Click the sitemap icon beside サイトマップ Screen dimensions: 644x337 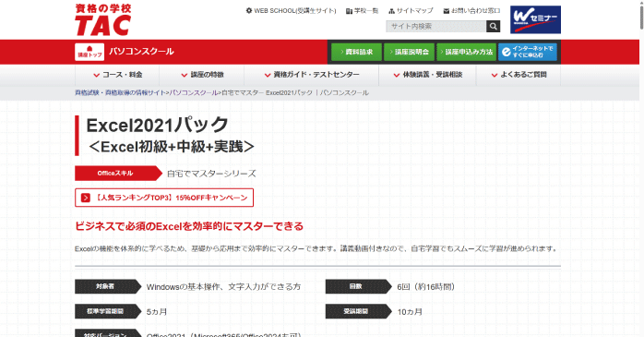click(391, 11)
